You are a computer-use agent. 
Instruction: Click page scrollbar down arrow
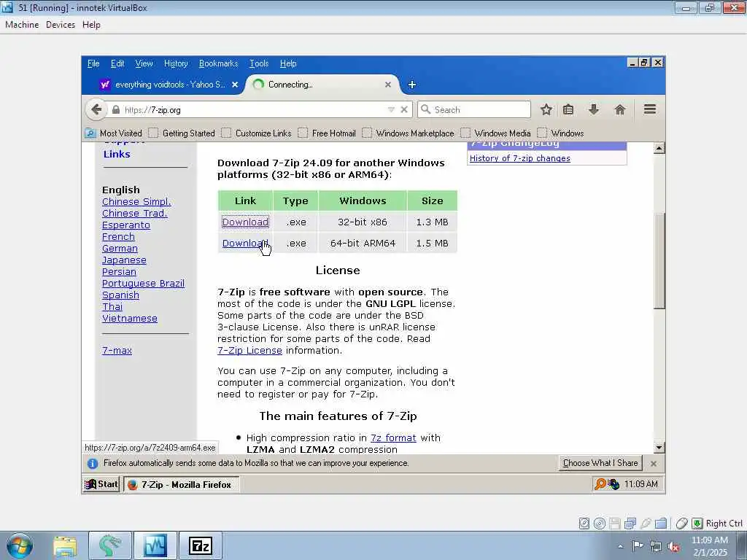pos(659,448)
